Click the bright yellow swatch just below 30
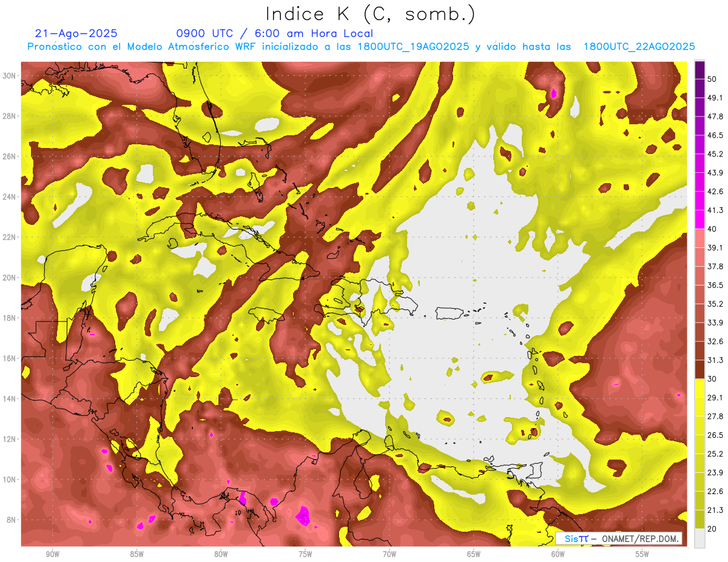Screen dimensions: 728x562 [x=699, y=388]
